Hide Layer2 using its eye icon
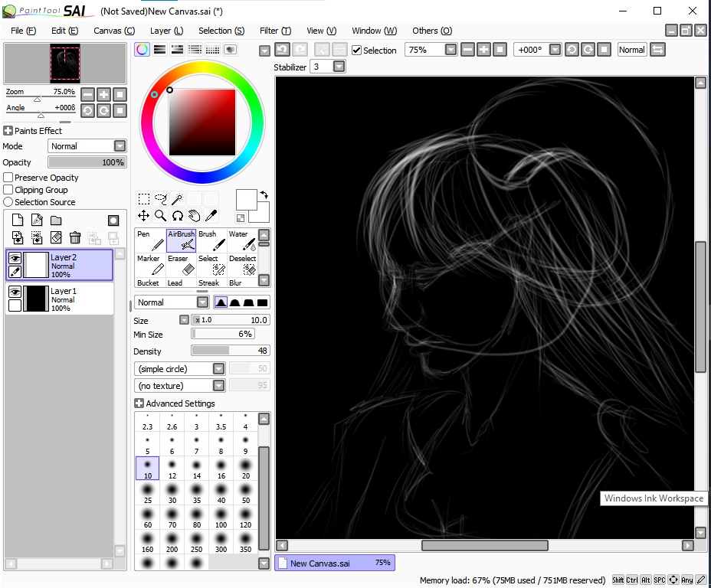Viewport: 711px width, 588px height. click(x=15, y=258)
